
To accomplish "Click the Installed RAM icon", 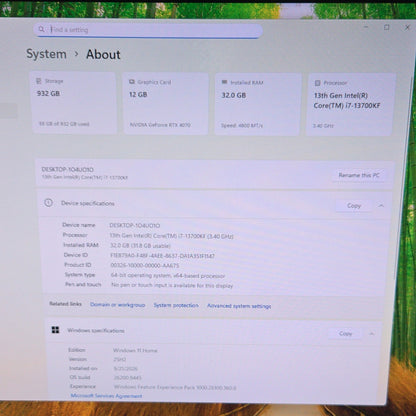I will click(224, 82).
